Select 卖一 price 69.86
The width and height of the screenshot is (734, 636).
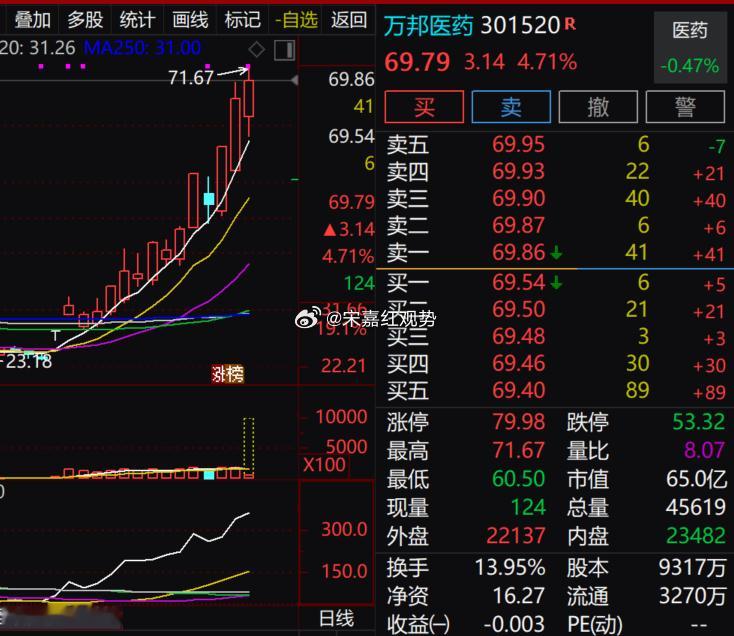click(518, 253)
